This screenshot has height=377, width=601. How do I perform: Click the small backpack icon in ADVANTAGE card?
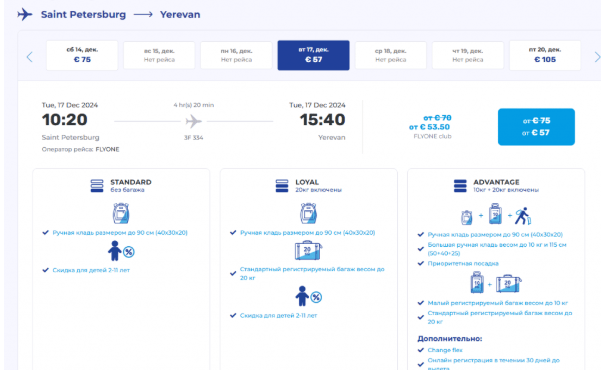click(466, 217)
